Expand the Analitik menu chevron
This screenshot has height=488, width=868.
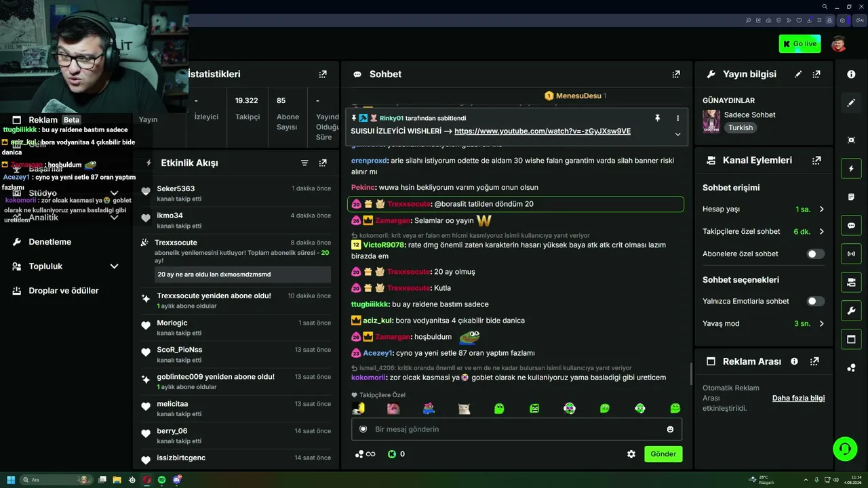pyautogui.click(x=114, y=218)
